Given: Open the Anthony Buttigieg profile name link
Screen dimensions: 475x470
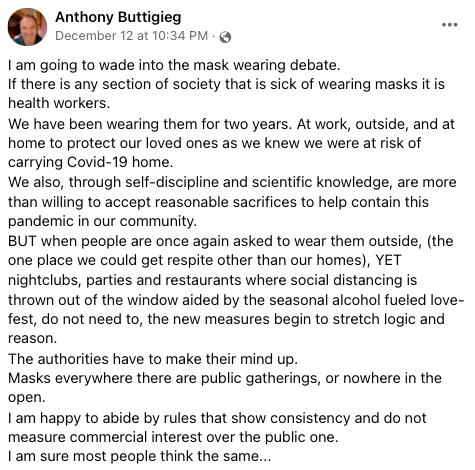Looking at the screenshot, I should pyautogui.click(x=118, y=17).
